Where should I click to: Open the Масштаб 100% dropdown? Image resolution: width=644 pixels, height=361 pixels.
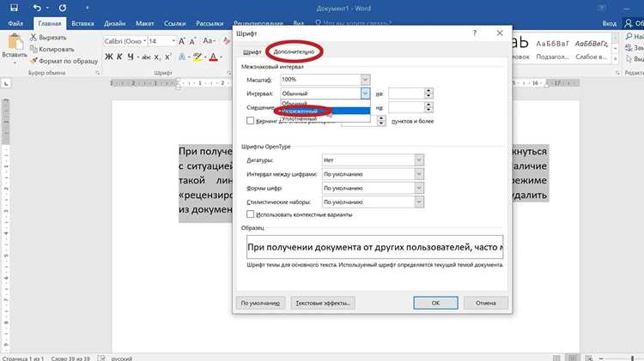point(325,79)
